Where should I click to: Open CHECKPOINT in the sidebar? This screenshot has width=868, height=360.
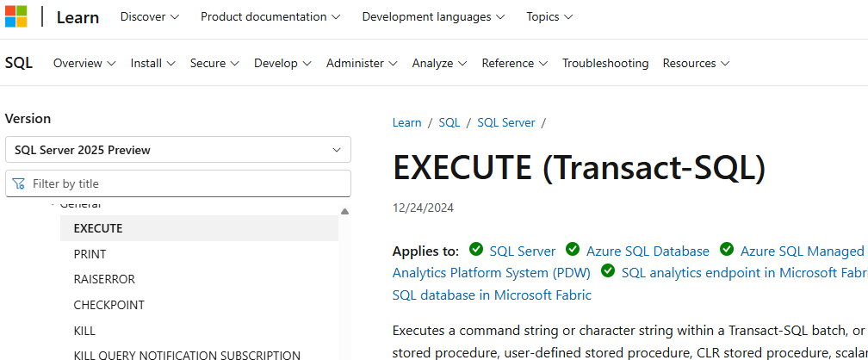pos(109,305)
